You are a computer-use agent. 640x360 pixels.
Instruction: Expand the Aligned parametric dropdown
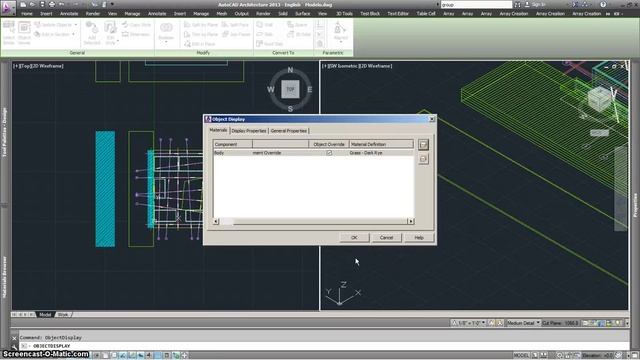(340, 42)
